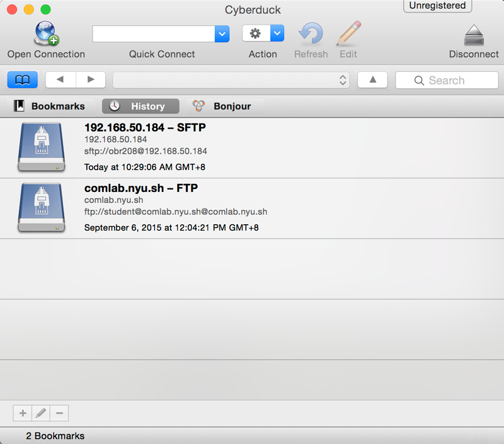The width and height of the screenshot is (504, 444).
Task: Click the 192.168.50.184 SFTP drive icon
Action: (42, 147)
